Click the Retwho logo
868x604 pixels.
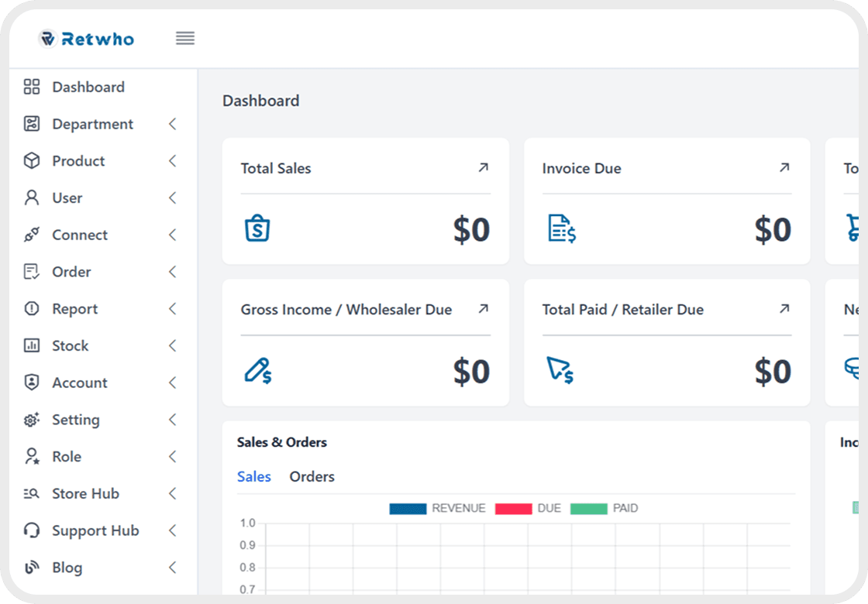(86, 39)
